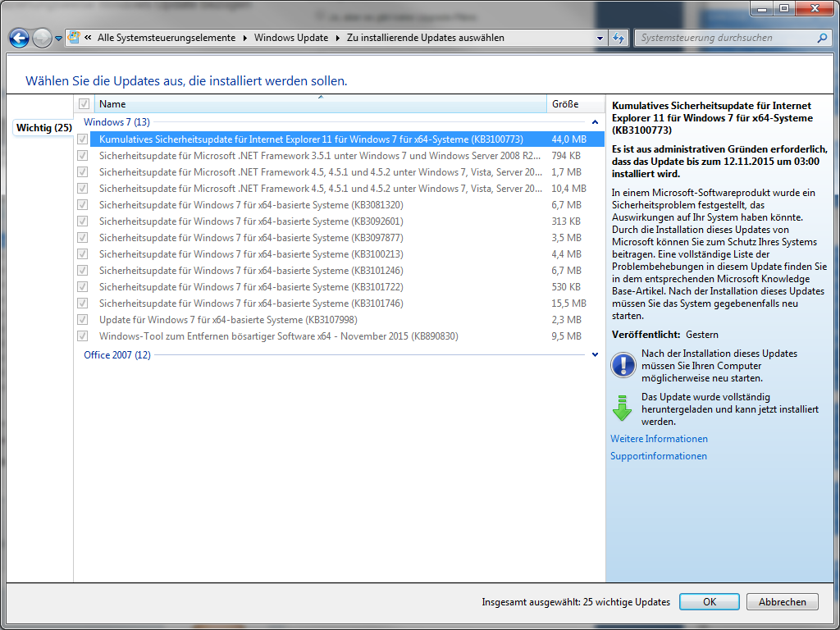The height and width of the screenshot is (630, 840).
Task: Click the Office 2007 (12) group label
Action: (x=117, y=354)
